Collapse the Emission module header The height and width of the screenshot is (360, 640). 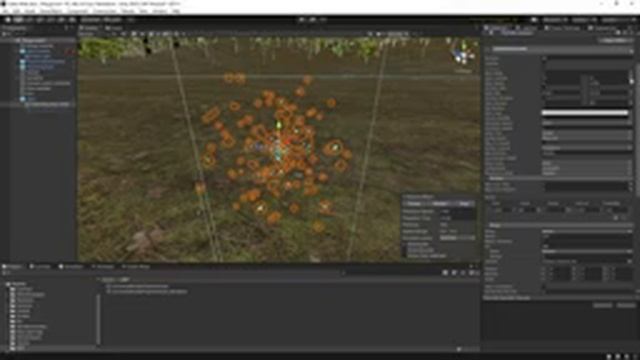click(x=559, y=179)
